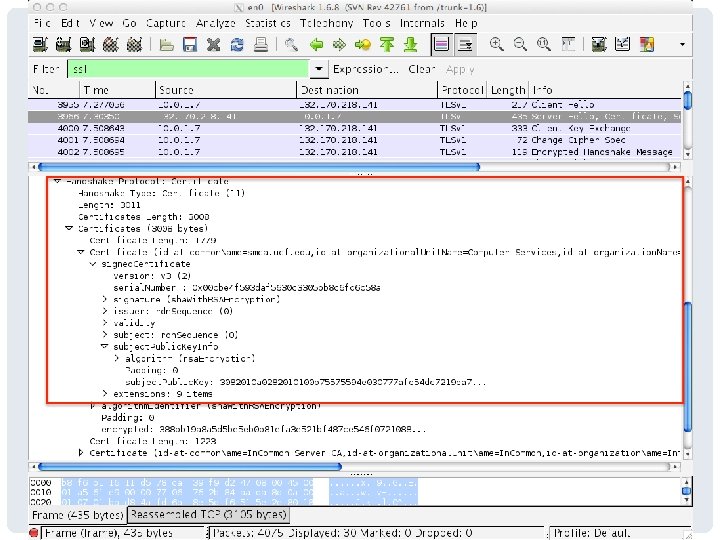Open the Statistics menu
720x540 pixels.
pos(267,23)
